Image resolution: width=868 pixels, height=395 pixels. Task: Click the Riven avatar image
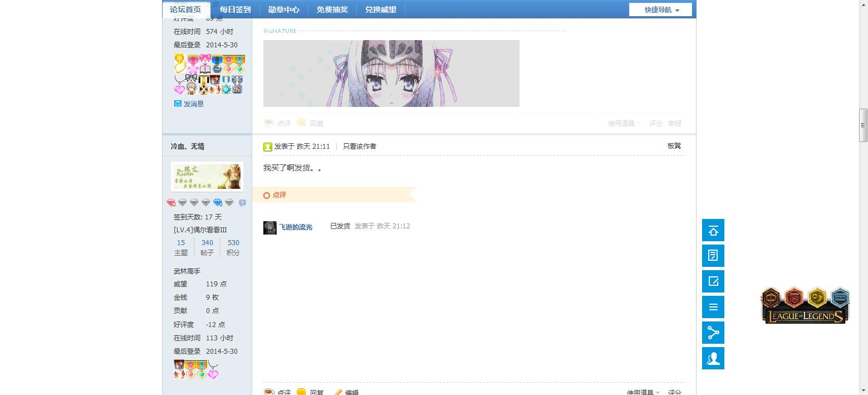207,177
